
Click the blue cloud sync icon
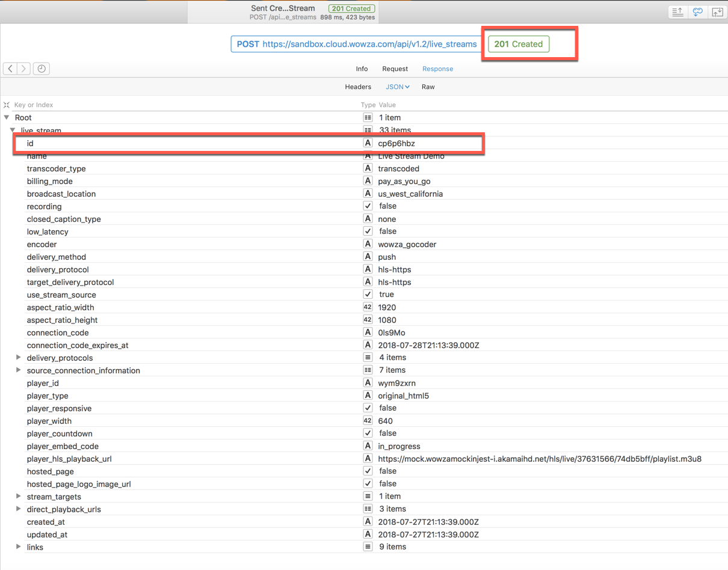[697, 12]
